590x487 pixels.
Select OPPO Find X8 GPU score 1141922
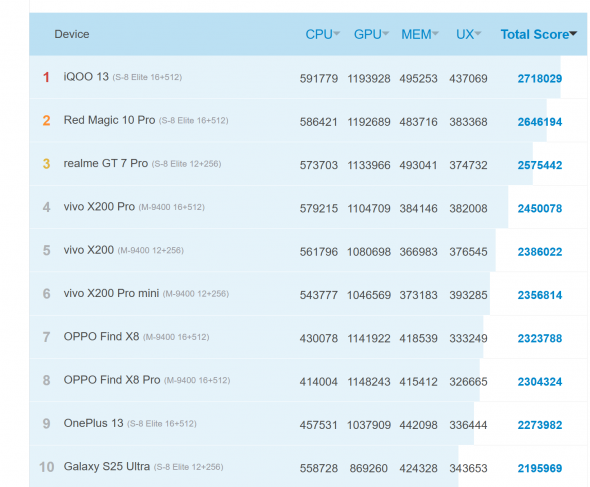pyautogui.click(x=369, y=338)
